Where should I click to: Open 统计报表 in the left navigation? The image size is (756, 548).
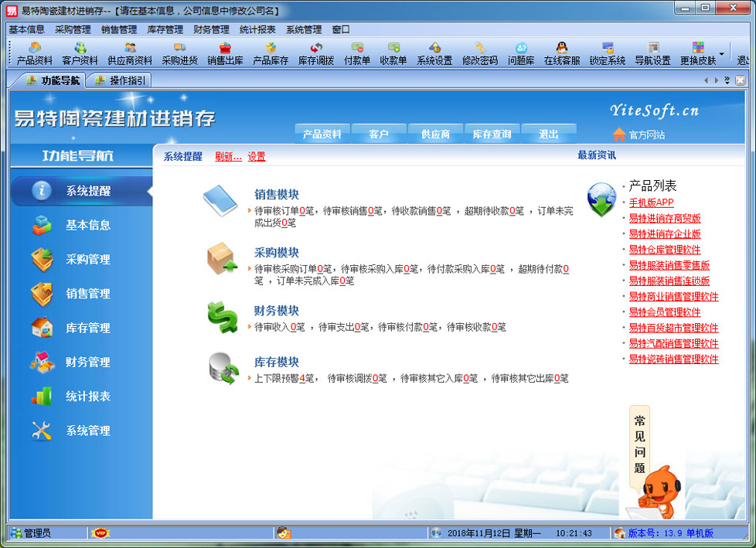[x=87, y=397]
